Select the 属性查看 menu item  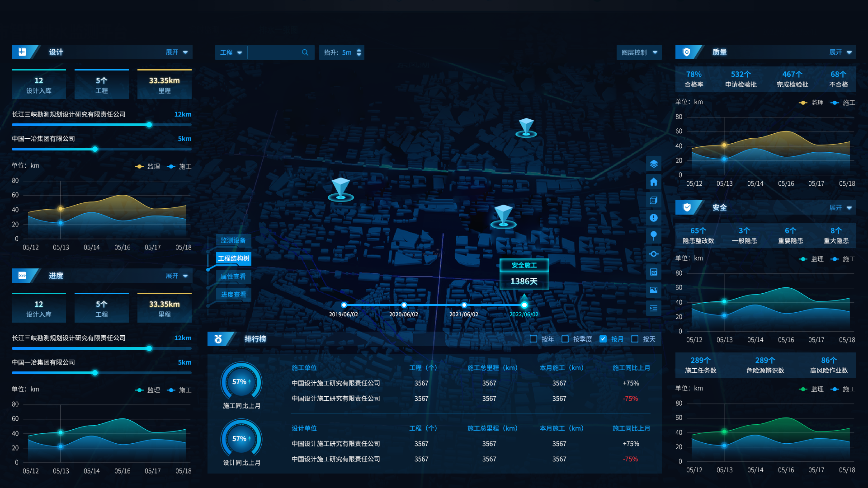(x=233, y=277)
